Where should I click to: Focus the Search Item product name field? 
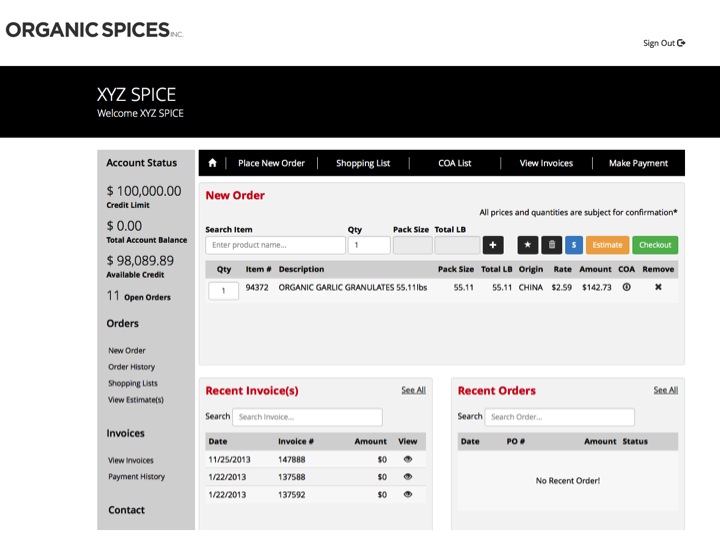pos(276,245)
